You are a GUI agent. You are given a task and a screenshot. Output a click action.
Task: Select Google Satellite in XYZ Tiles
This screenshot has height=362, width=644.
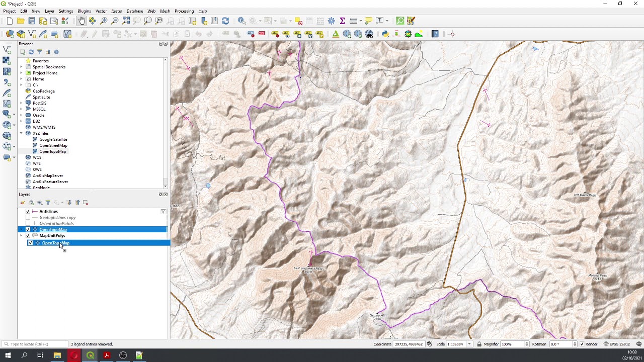coord(53,139)
